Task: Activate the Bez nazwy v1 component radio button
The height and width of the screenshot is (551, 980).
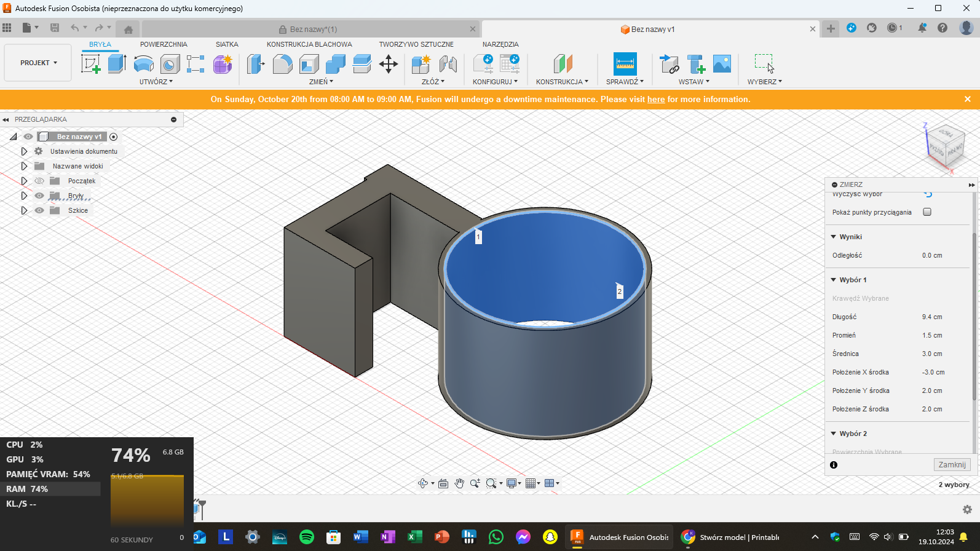Action: (x=113, y=137)
